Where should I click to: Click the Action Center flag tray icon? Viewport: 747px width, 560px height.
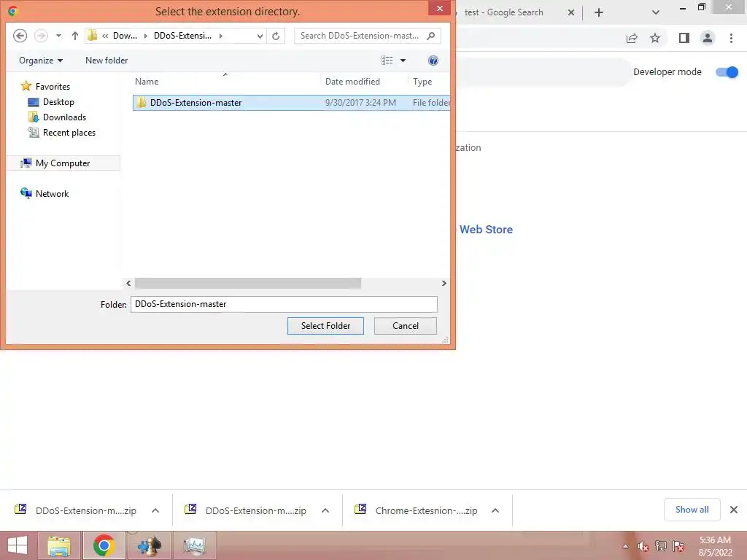pyautogui.click(x=678, y=546)
